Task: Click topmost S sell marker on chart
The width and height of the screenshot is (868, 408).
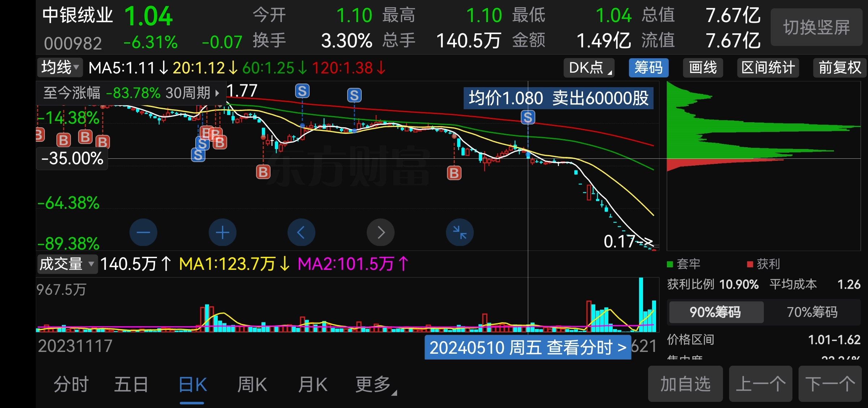Action: tap(302, 91)
